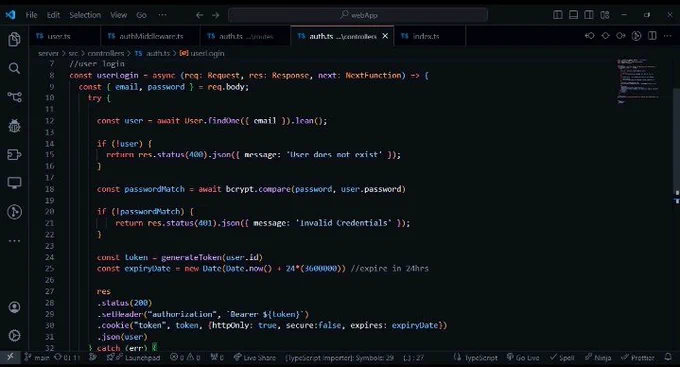
Task: Click Ninja status bar item
Action: click(598, 357)
